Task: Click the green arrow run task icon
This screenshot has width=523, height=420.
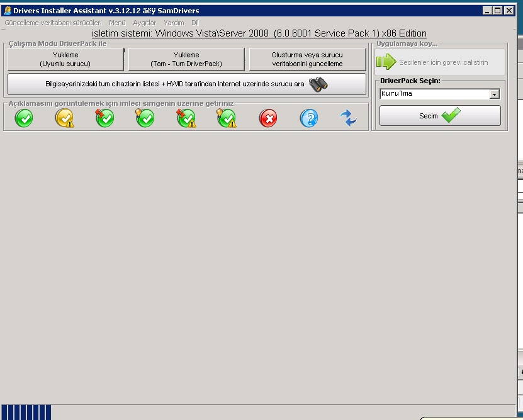Action: click(x=386, y=62)
